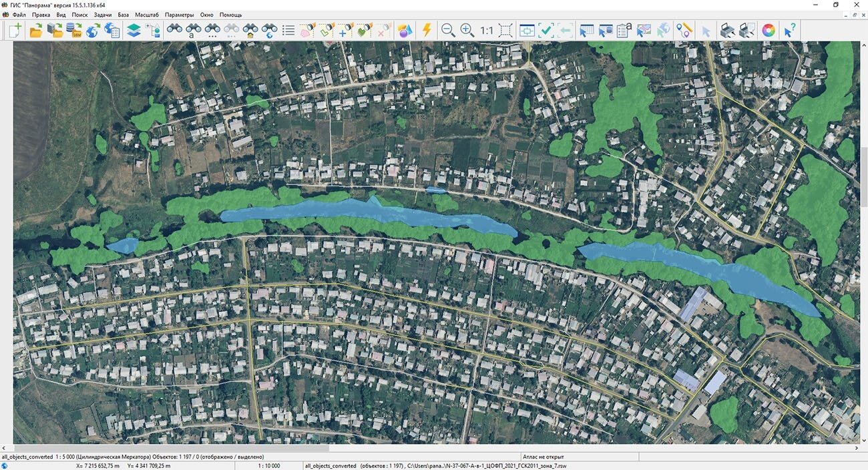Click the object list icon with bullet lines
This screenshot has width=868, height=470.
click(288, 30)
